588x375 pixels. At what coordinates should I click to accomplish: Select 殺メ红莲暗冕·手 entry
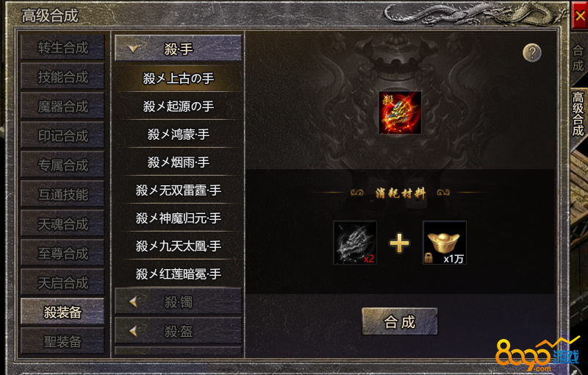click(179, 274)
